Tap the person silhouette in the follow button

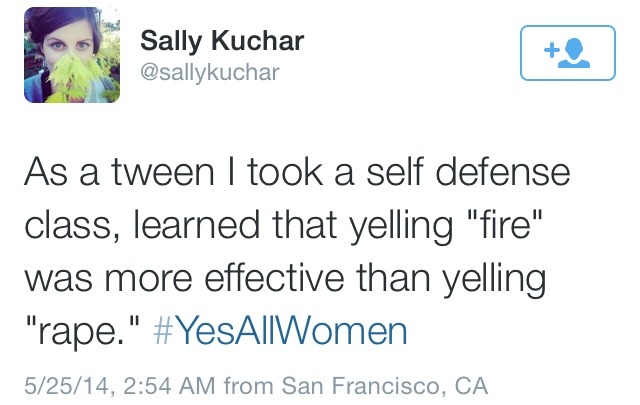click(575, 53)
